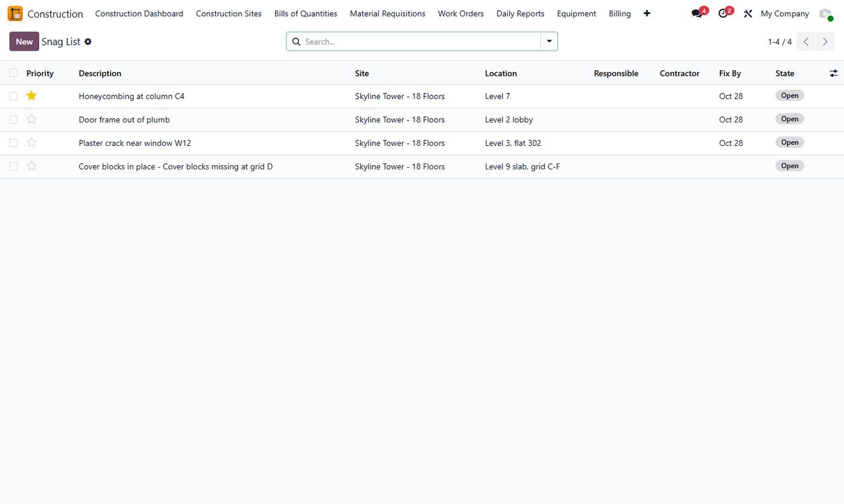Click the Search input field

coord(421,42)
